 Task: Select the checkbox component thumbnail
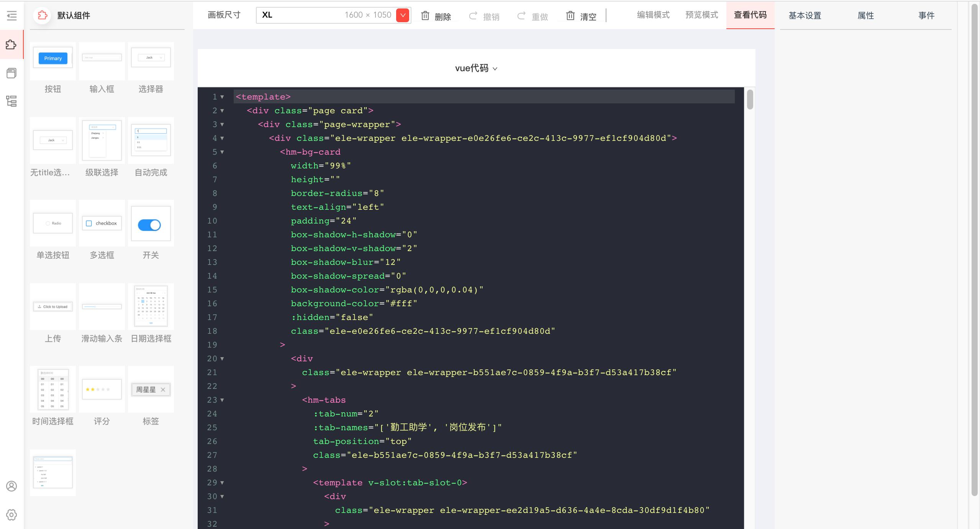coord(102,224)
